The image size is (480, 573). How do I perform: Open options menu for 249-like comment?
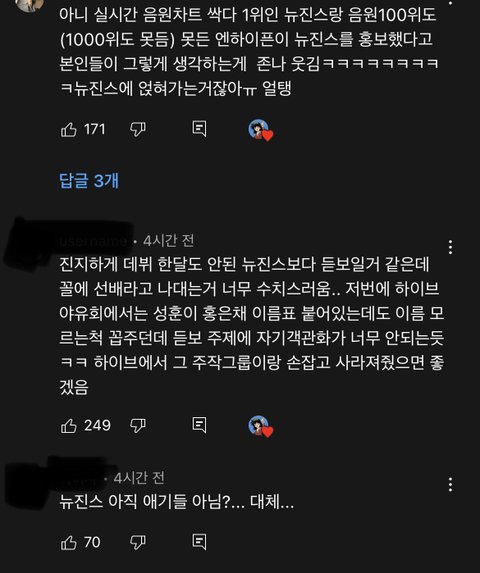[x=450, y=247]
